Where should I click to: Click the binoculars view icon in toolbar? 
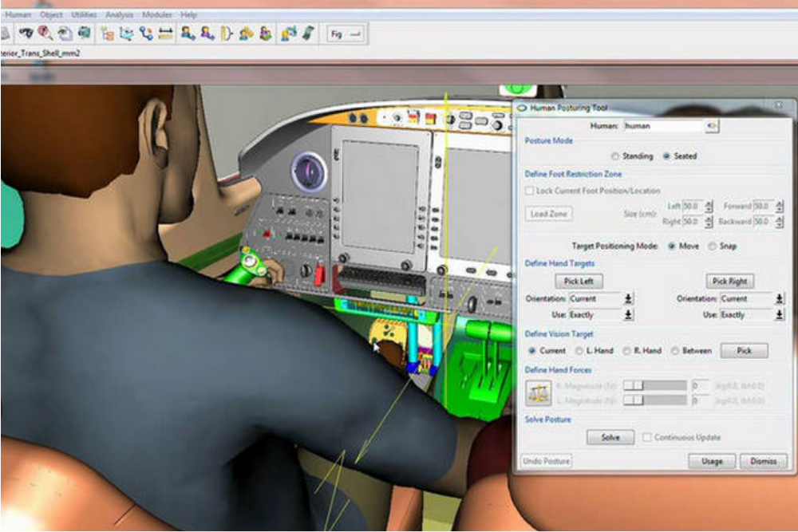click(26, 33)
